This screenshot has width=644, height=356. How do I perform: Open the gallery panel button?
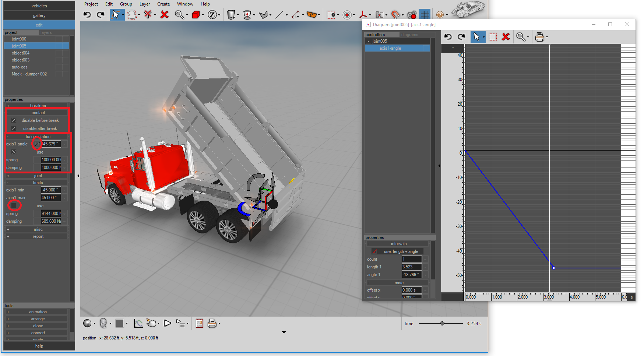39,15
